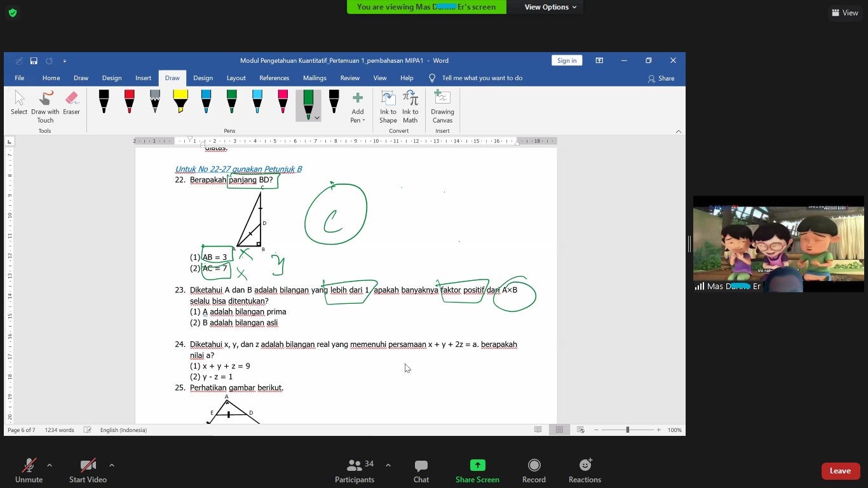The height and width of the screenshot is (488, 868).
Task: Customize Quick Access Toolbar dropdown
Action: tap(64, 61)
